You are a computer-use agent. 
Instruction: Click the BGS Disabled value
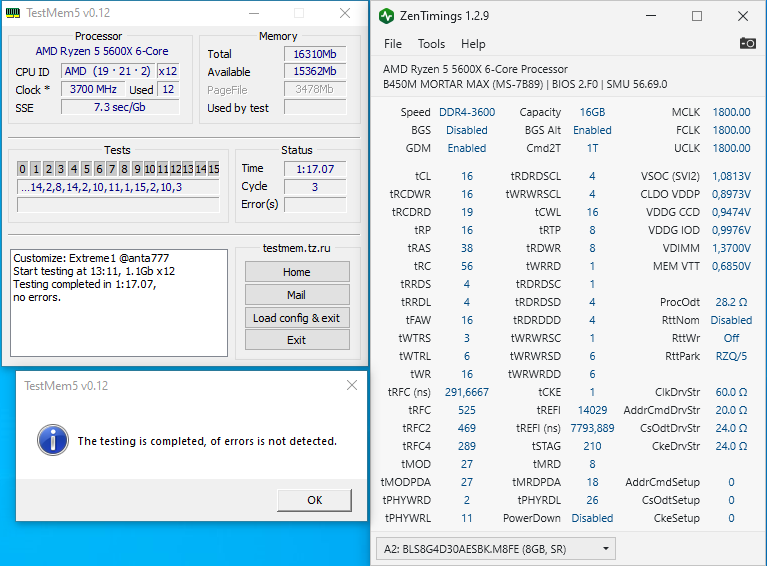(x=467, y=130)
